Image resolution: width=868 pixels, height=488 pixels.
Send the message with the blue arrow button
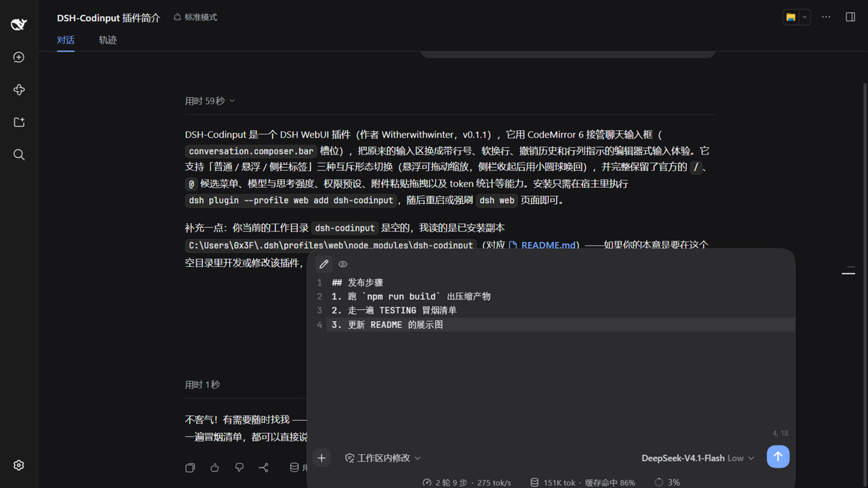[x=778, y=457]
